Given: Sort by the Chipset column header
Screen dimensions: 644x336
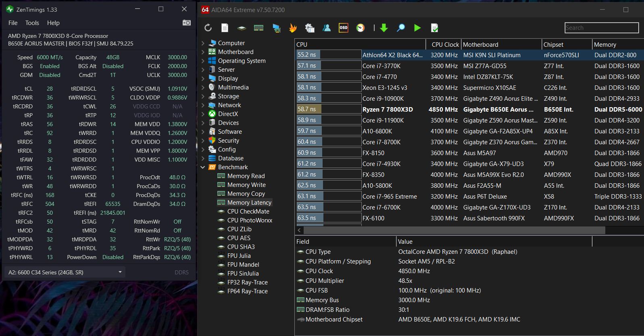Looking at the screenshot, I should click(x=567, y=45).
